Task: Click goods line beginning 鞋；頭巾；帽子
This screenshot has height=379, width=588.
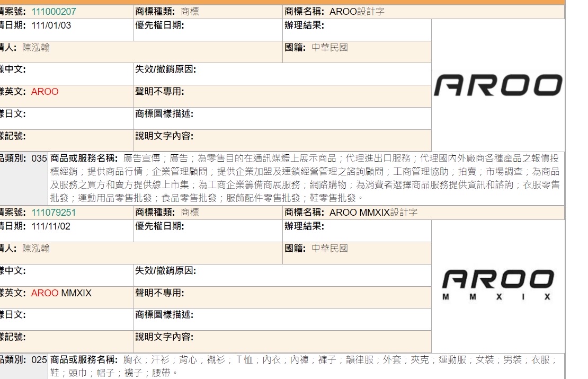Action: pyautogui.click(x=113, y=373)
